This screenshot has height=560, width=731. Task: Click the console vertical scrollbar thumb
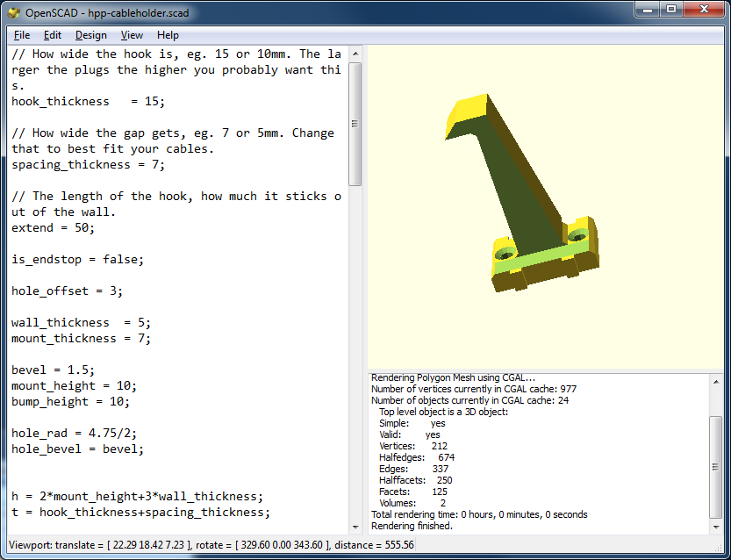click(x=716, y=467)
